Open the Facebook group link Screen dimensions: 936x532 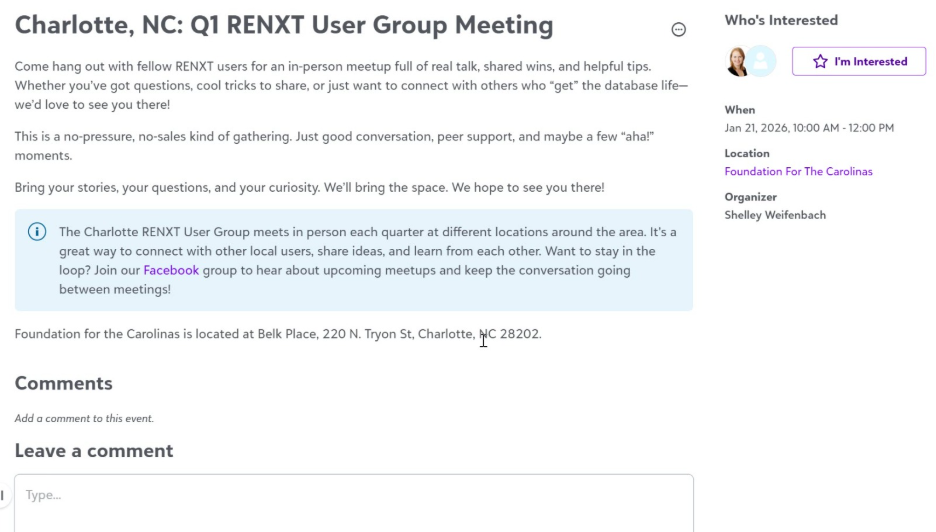pos(171,270)
